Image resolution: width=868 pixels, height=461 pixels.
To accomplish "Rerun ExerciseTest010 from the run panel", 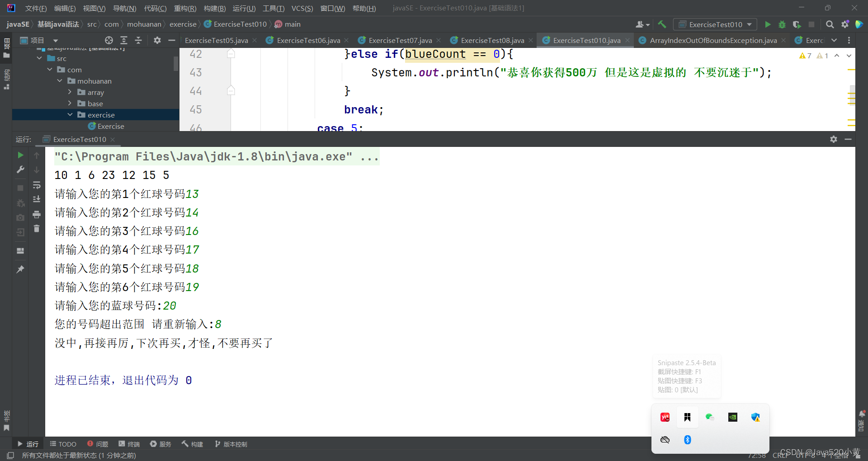I will pyautogui.click(x=20, y=155).
